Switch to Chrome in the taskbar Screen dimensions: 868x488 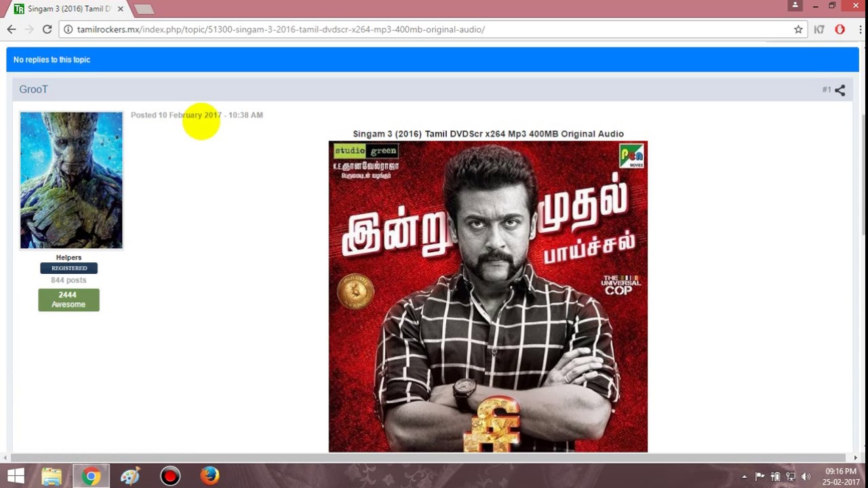[91, 476]
